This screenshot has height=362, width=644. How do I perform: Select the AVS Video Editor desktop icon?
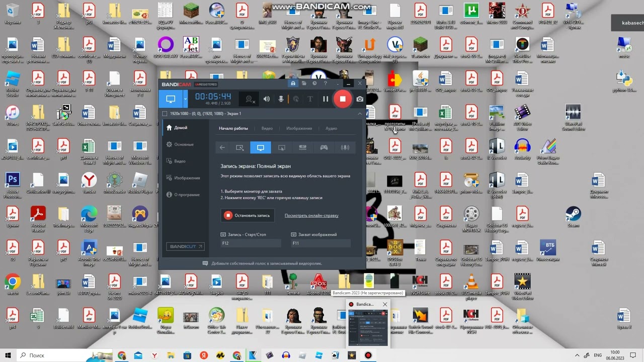(522, 118)
